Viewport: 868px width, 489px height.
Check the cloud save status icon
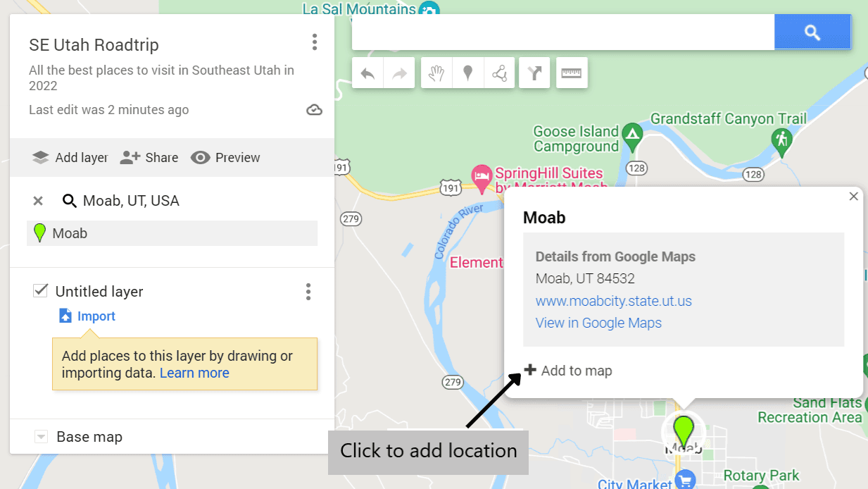point(314,109)
